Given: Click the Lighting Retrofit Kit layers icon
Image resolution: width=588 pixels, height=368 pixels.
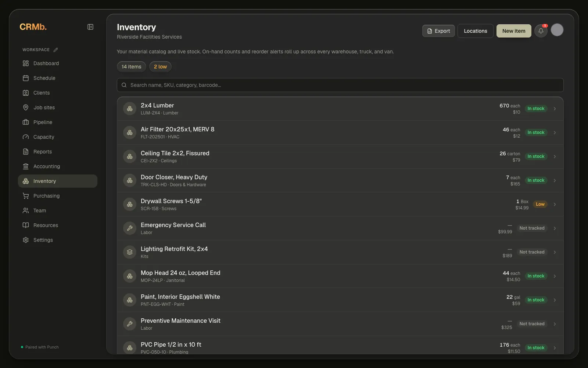Looking at the screenshot, I should [x=130, y=252].
